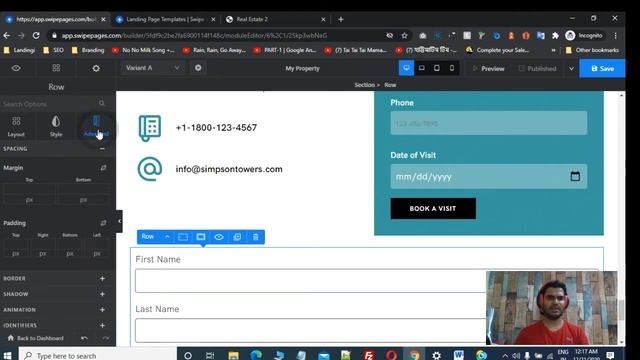Click the redo arrow icon
This screenshot has height=360, width=640.
[x=106, y=338]
